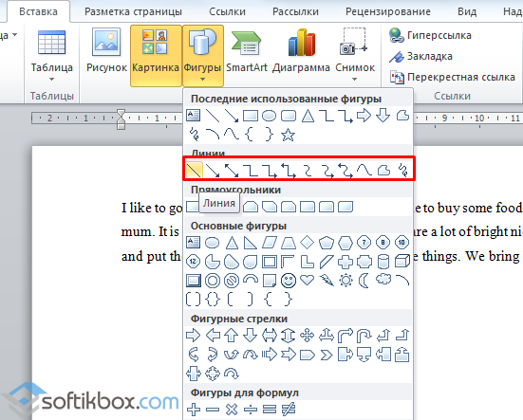Click the Гиперссылка button
523x420 pixels.
point(430,35)
